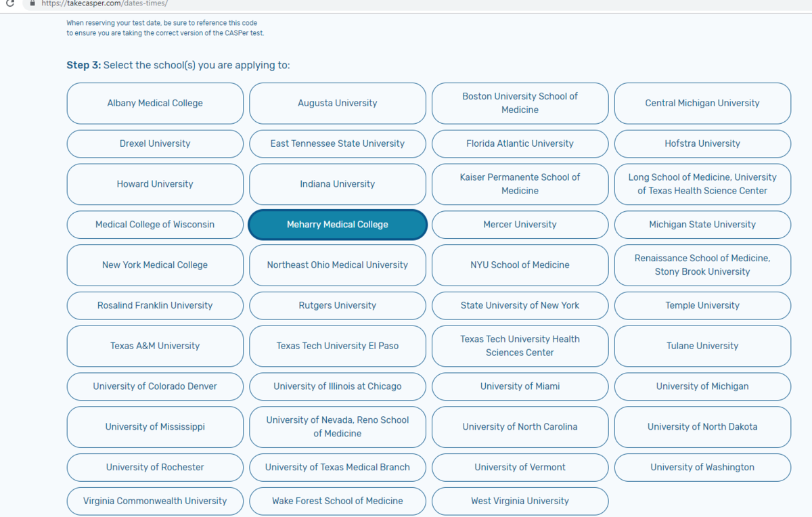The width and height of the screenshot is (812, 517).
Task: Pick Renaissance School of Medicine, Stony Brook
Action: (702, 265)
